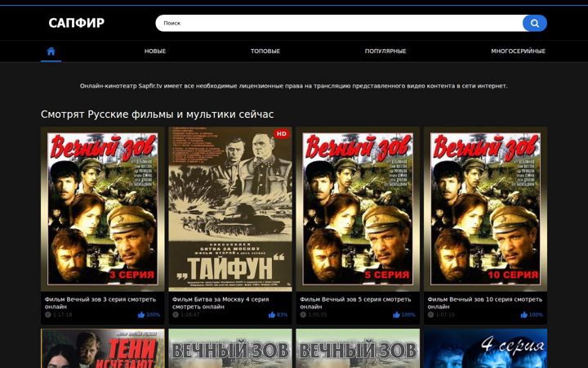588x368 pixels.
Task: Click the Sapfir.tv licensing notice text
Action: pos(294,86)
